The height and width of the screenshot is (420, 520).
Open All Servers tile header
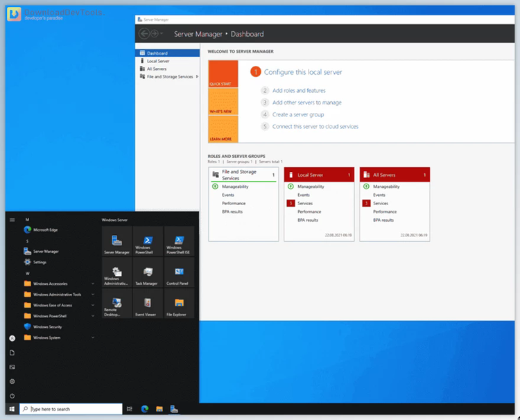tap(395, 175)
